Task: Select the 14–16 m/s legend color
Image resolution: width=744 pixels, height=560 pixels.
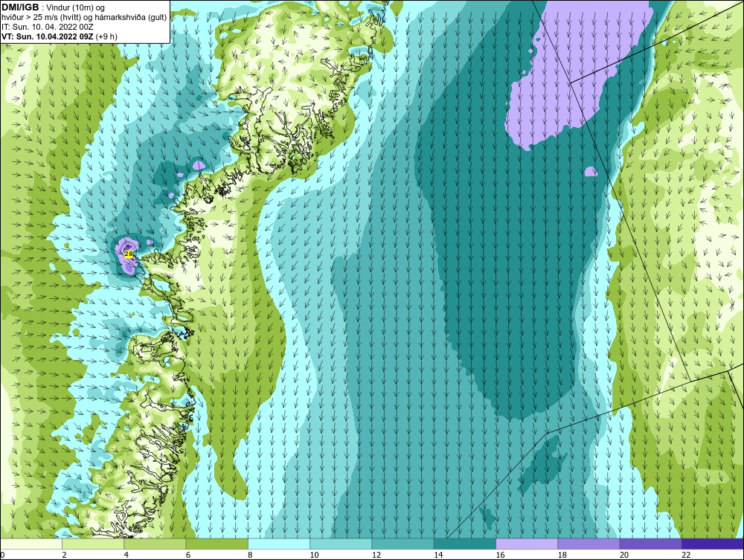Action: tap(465, 544)
